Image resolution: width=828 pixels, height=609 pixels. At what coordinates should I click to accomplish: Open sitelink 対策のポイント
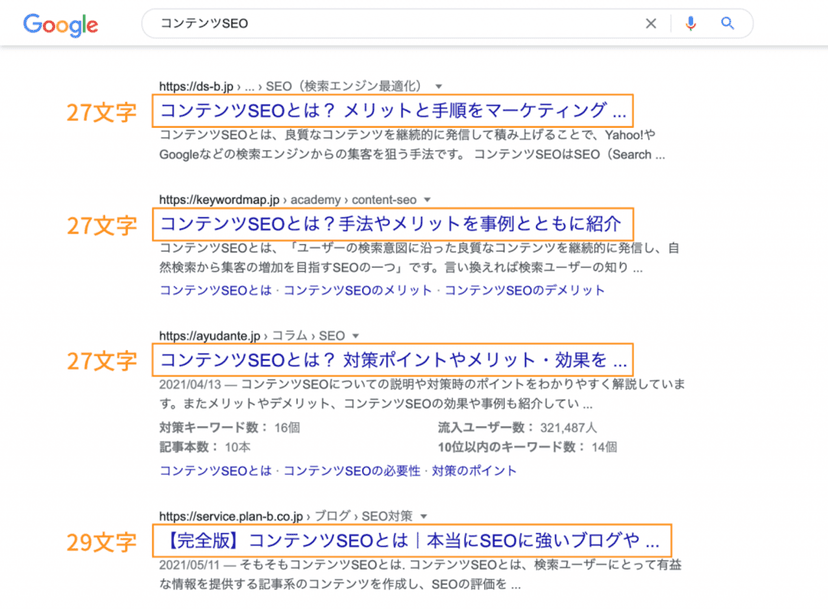point(474,471)
